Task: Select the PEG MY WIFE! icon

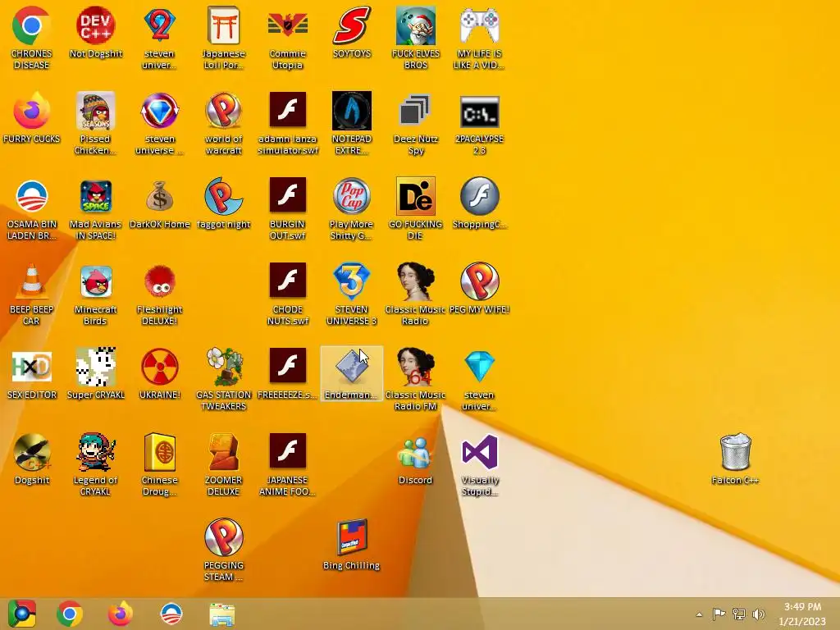Action: point(479,282)
